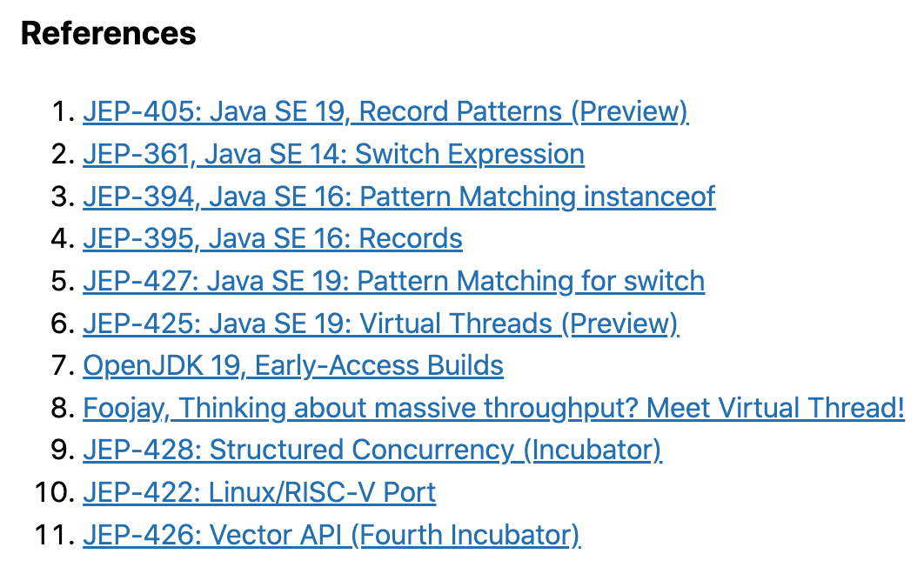Viewport: 924px width, 574px height.
Task: Click list number 11 before JEP-426
Action: [x=55, y=535]
